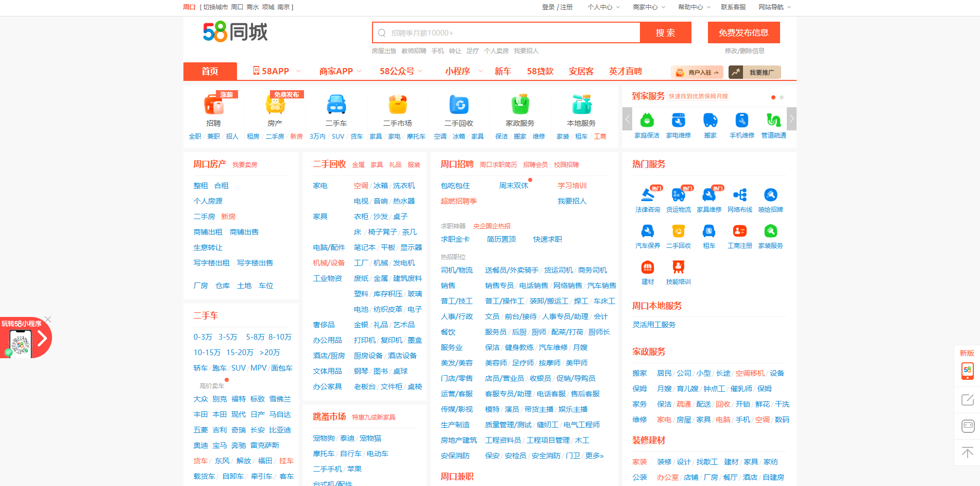Open the 58 app phone icon under 新版

[967, 371]
